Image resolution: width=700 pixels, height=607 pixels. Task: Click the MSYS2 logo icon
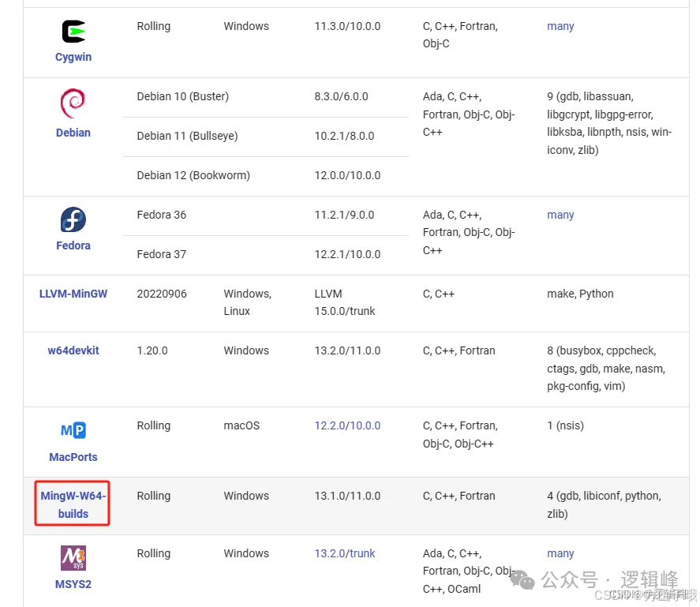point(73,558)
